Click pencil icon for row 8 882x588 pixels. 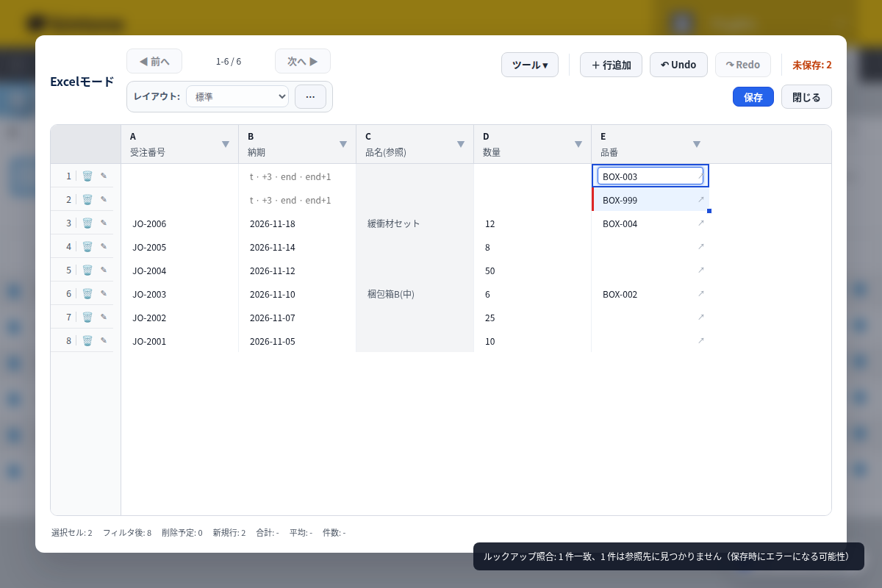(104, 341)
